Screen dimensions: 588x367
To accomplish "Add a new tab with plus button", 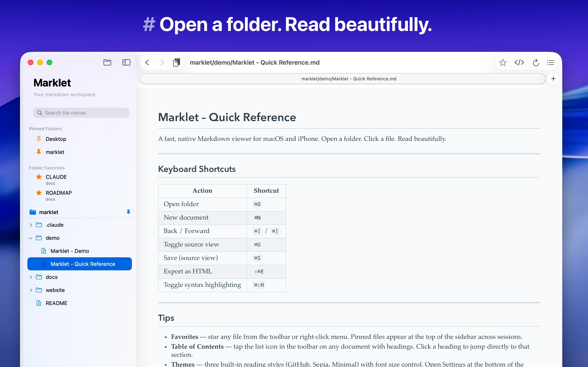I will (553, 79).
